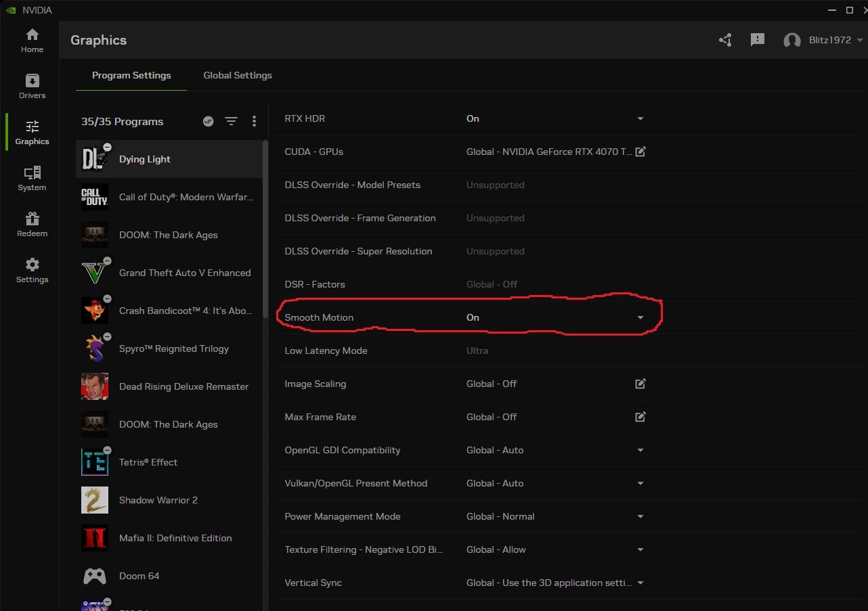The width and height of the screenshot is (868, 611).
Task: Expand Power Management Mode dropdown
Action: pyautogui.click(x=641, y=516)
